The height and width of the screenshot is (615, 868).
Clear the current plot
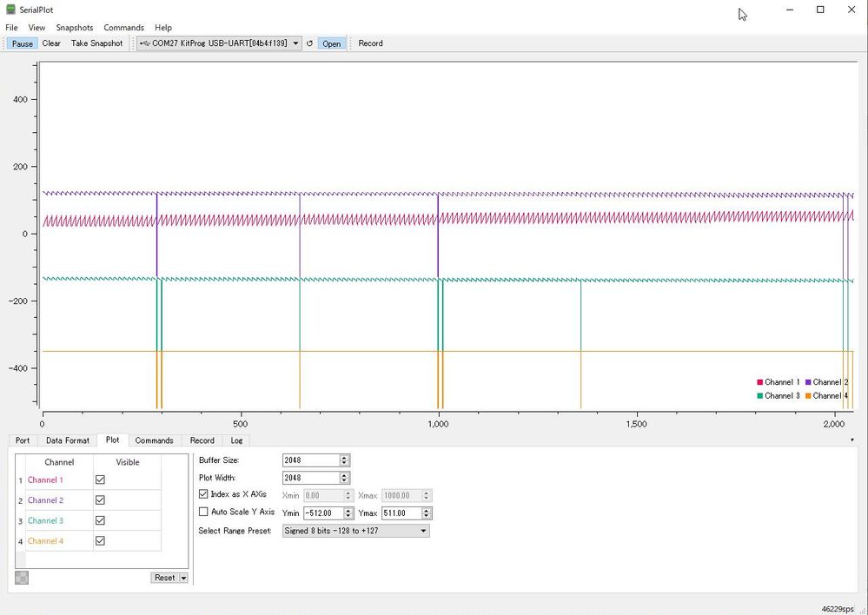coord(50,43)
